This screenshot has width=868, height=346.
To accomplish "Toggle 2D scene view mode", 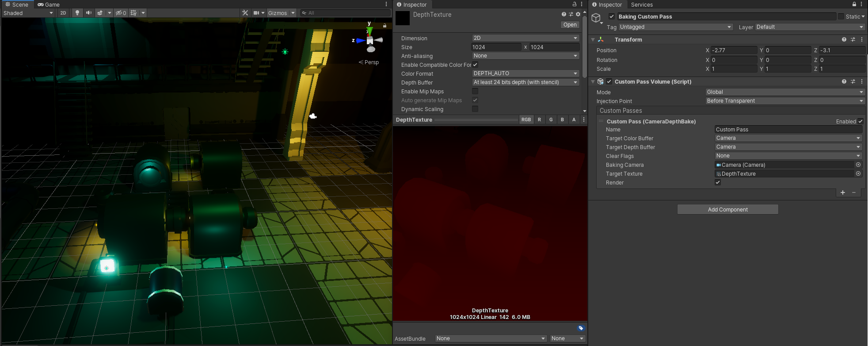I will tap(63, 13).
